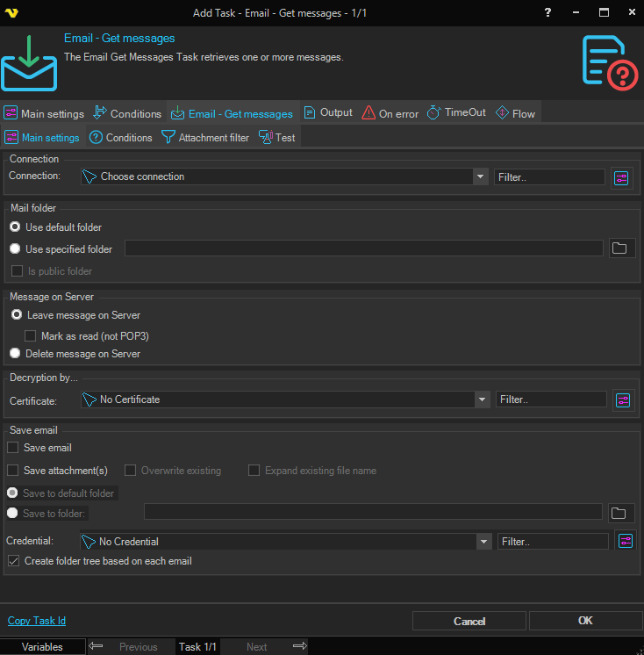Enable the Save email checkbox
Viewport: 644px width, 655px height.
pos(13,448)
